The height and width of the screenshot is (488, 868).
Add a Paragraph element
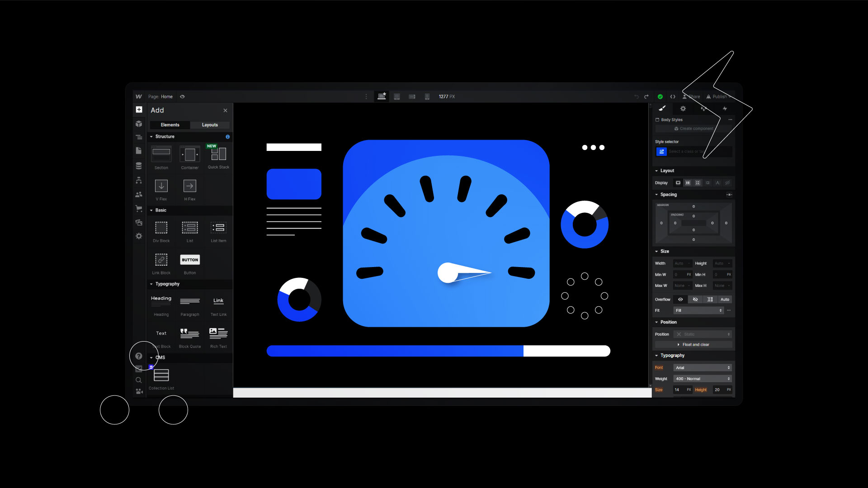pos(190,305)
